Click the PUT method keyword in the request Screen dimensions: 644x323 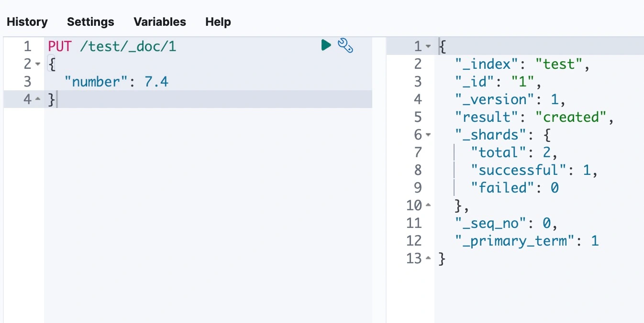coord(59,46)
